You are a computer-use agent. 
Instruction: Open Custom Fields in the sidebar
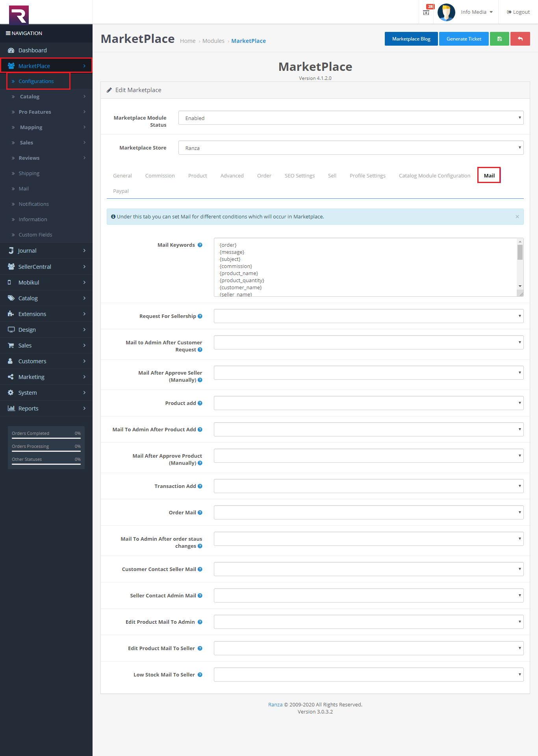pyautogui.click(x=35, y=235)
